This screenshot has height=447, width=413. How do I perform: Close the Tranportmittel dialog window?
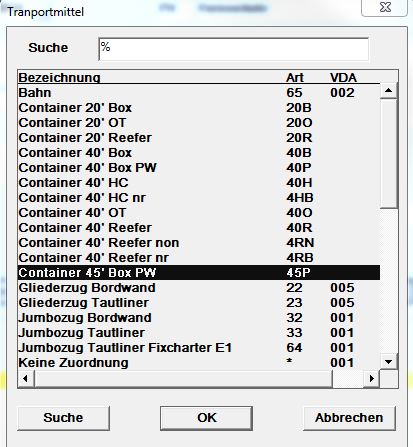pyautogui.click(x=385, y=7)
